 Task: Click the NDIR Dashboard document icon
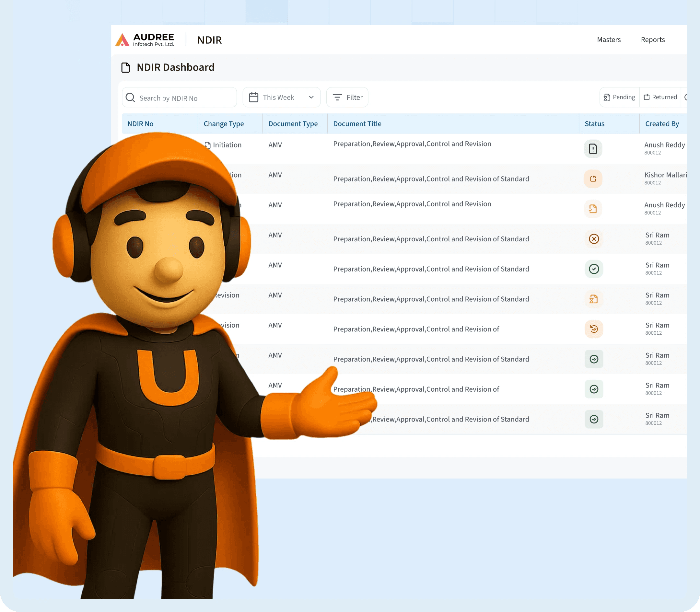(x=126, y=67)
